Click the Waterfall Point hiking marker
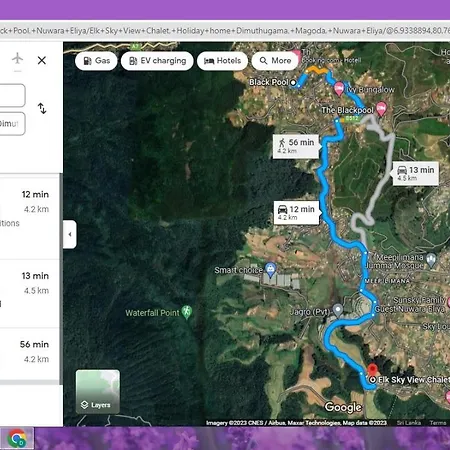 tap(187, 312)
